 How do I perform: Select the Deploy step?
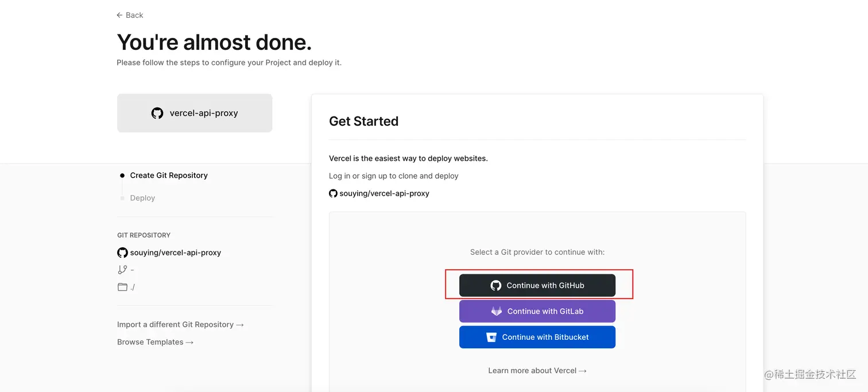(142, 198)
